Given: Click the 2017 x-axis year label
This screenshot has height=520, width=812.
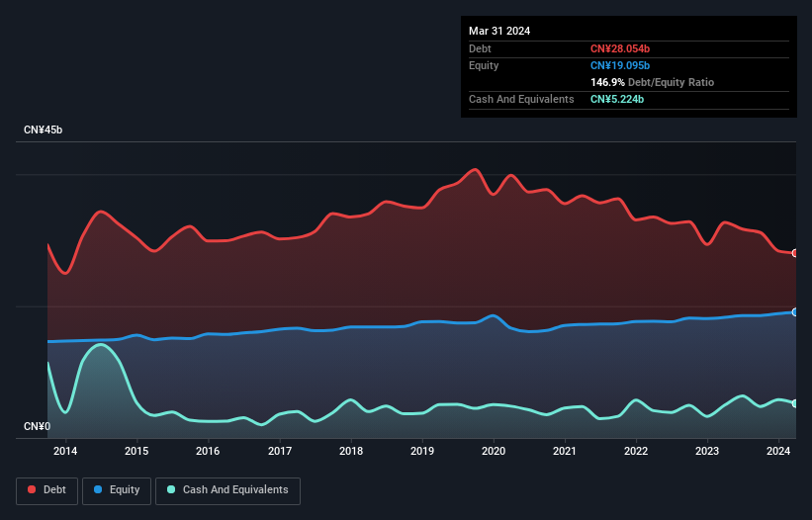Looking at the screenshot, I should tap(280, 452).
